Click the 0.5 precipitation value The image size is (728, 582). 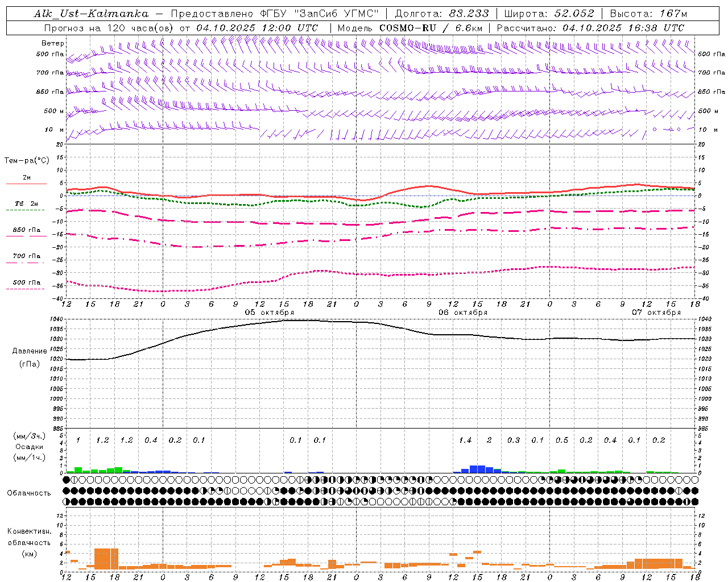coord(562,440)
